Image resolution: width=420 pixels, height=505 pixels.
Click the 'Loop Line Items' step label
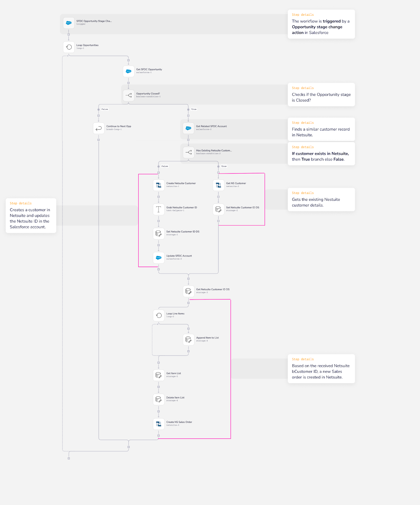(x=175, y=314)
